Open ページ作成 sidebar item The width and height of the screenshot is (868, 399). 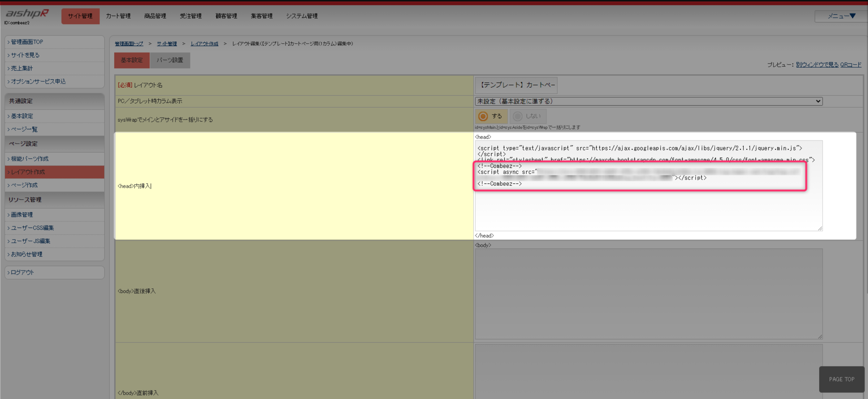coord(55,185)
